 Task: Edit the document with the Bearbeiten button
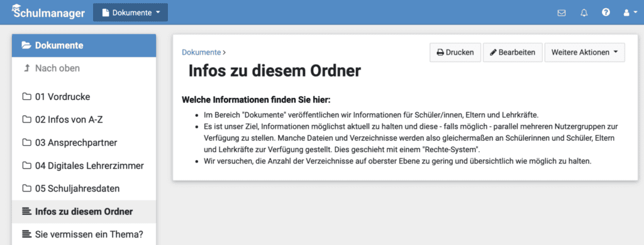pyautogui.click(x=513, y=53)
